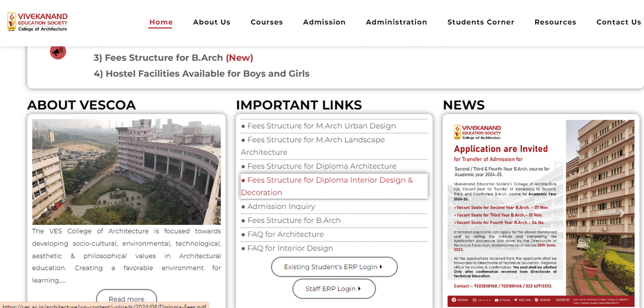Advance the news slider with next arrow

622,213
